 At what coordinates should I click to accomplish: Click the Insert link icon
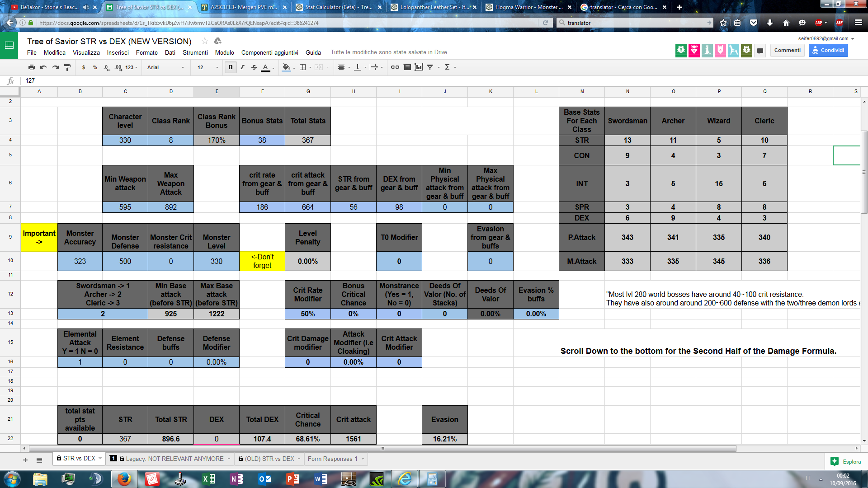[x=395, y=67]
